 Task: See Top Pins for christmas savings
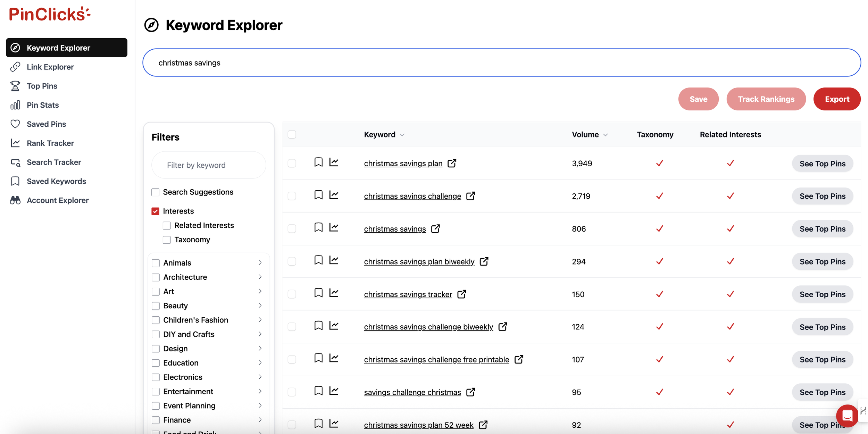(822, 229)
